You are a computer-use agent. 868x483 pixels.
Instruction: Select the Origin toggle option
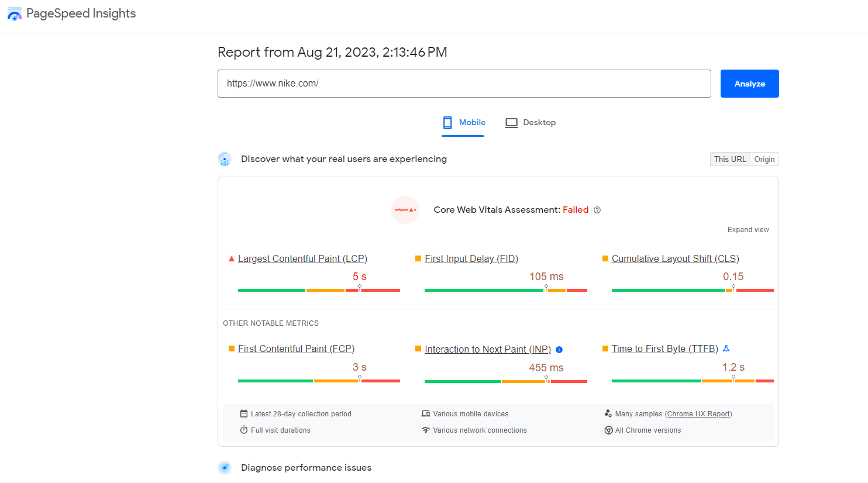[764, 158]
